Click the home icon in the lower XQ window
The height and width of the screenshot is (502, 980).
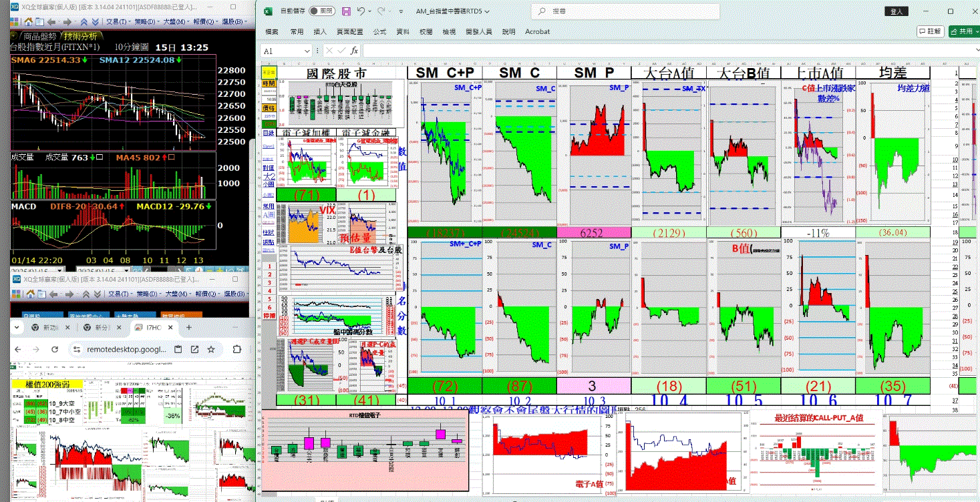tap(30, 294)
